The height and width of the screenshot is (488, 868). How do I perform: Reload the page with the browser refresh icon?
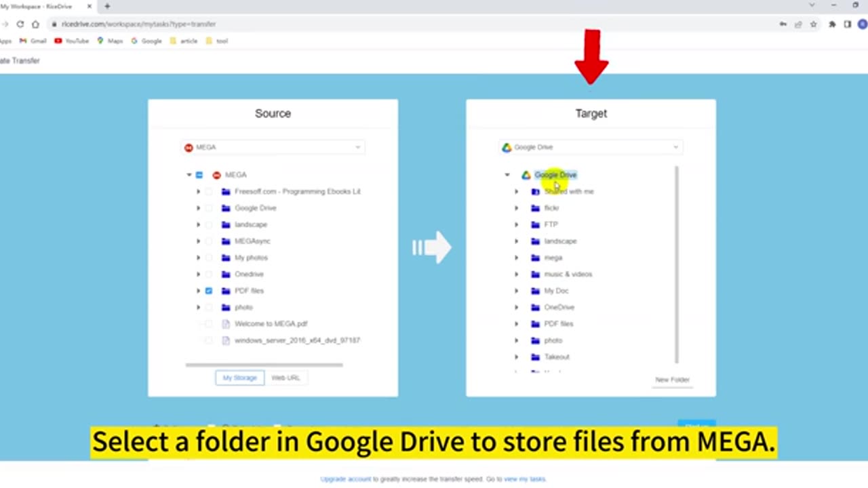click(x=20, y=24)
